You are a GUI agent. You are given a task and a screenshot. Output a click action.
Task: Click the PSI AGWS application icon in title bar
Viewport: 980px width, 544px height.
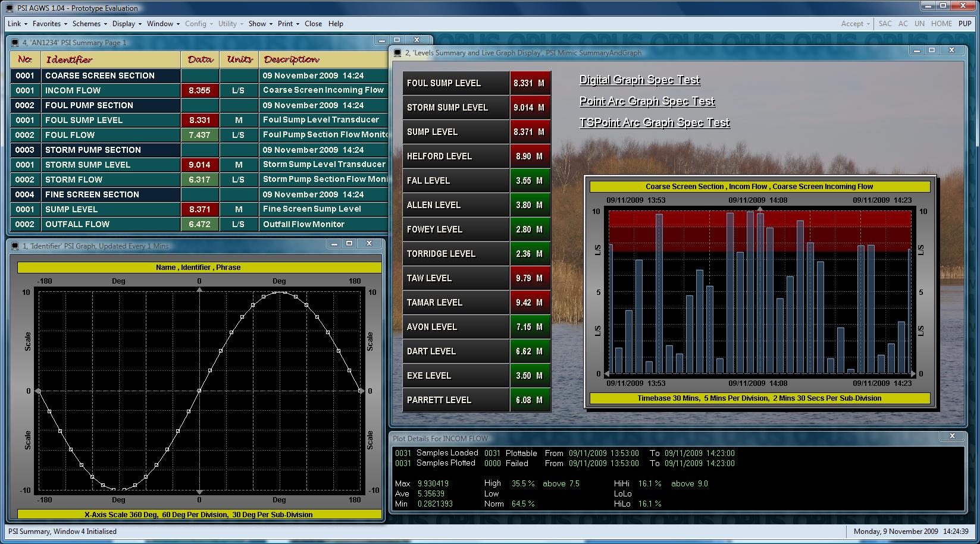pos(9,8)
